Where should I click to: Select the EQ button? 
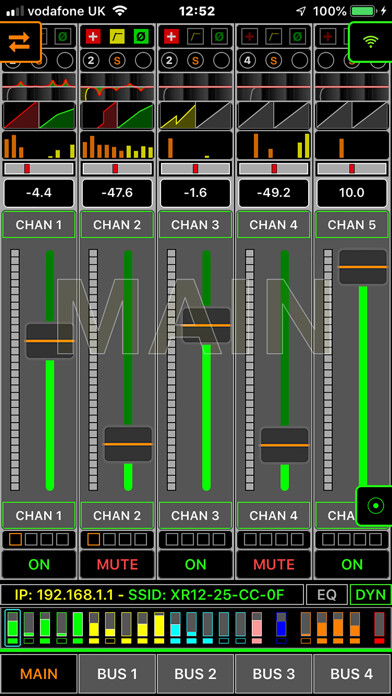(327, 595)
